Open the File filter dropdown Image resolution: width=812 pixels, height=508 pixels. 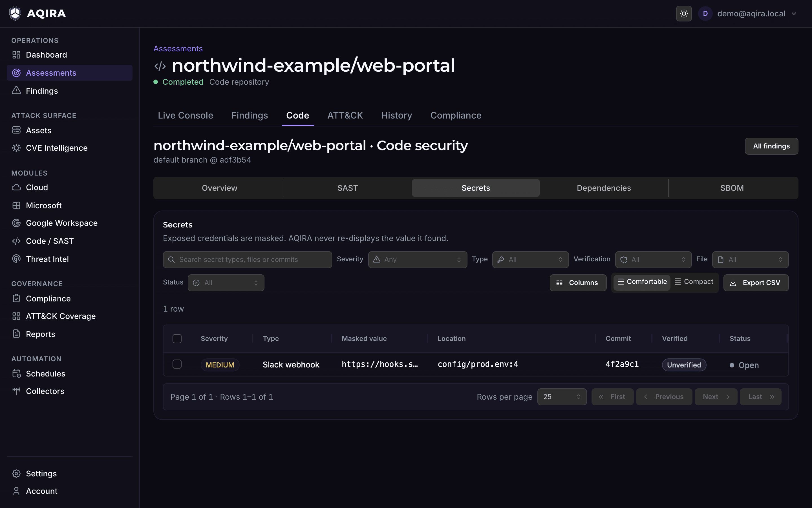click(750, 260)
